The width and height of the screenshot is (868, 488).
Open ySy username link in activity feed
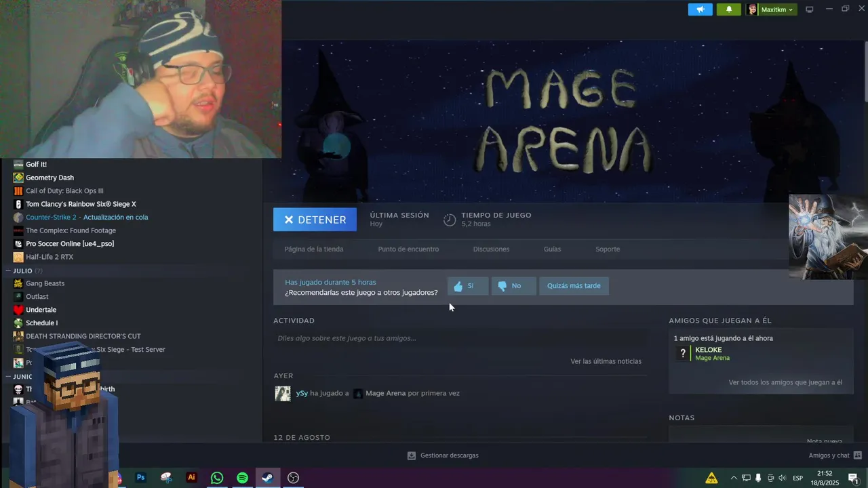(x=302, y=393)
